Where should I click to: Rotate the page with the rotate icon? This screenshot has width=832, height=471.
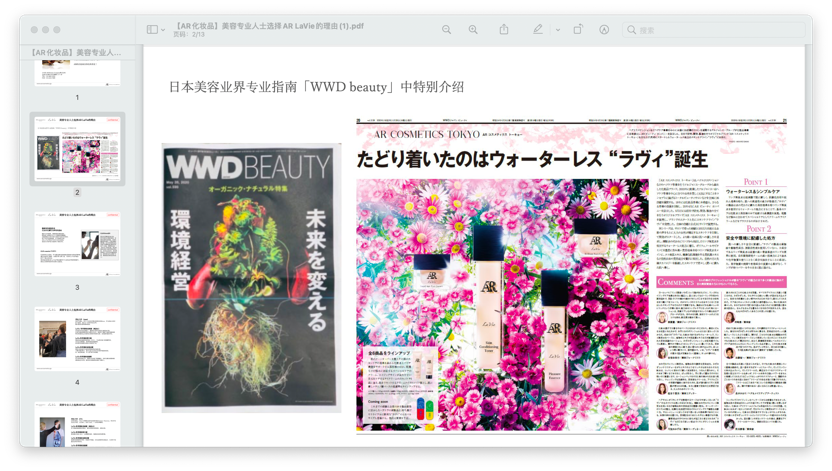[578, 30]
